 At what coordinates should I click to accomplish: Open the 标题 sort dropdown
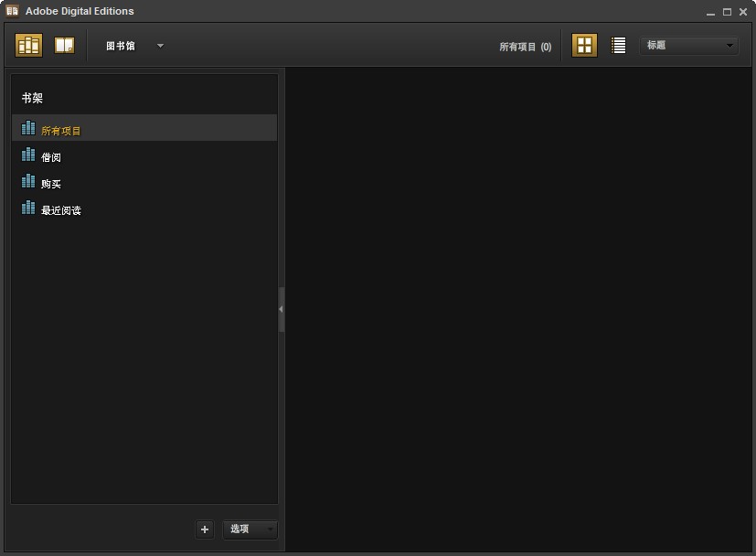coord(689,46)
